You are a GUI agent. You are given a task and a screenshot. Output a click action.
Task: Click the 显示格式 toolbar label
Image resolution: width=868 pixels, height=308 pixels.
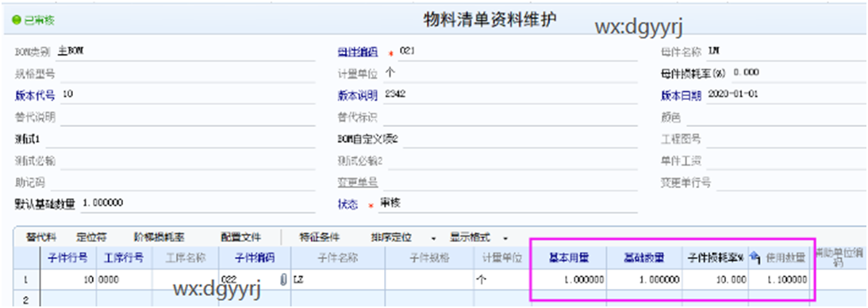470,237
